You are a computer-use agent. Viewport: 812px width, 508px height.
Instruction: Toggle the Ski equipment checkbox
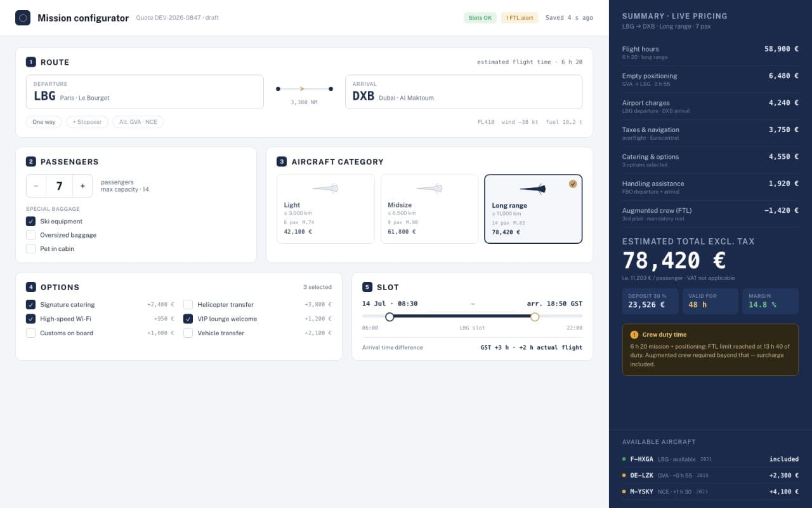(30, 221)
